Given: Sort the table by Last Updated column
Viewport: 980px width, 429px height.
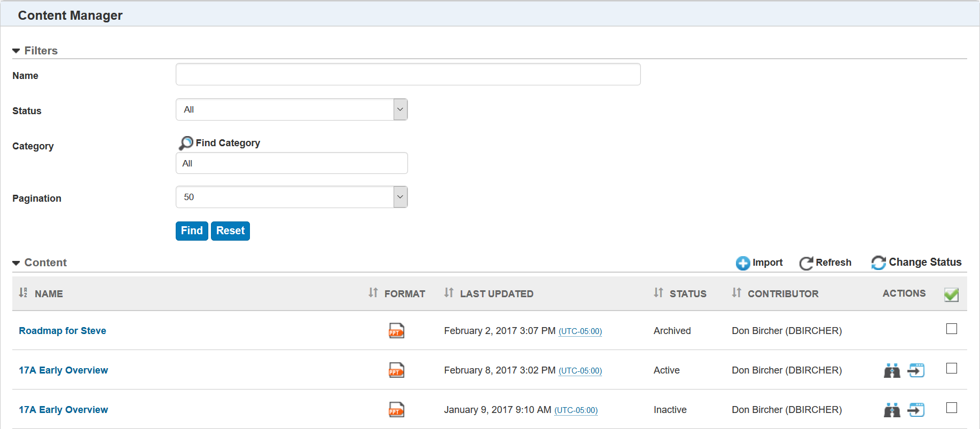Looking at the screenshot, I should (496, 293).
